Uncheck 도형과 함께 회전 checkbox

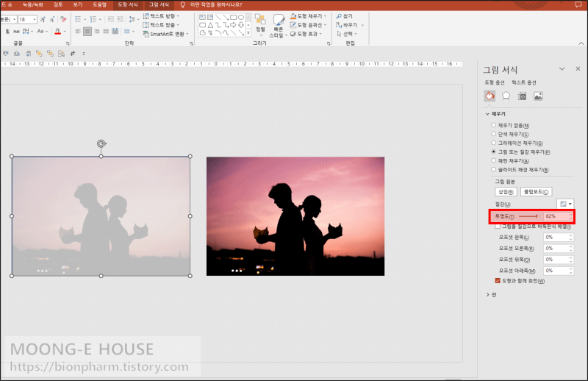tap(498, 281)
